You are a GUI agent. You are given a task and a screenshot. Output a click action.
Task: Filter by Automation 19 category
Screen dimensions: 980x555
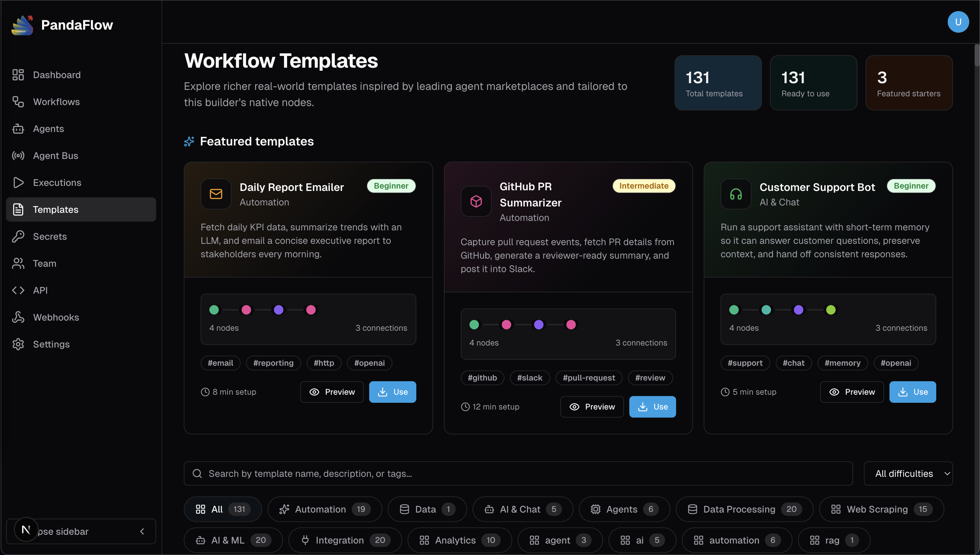click(x=324, y=509)
